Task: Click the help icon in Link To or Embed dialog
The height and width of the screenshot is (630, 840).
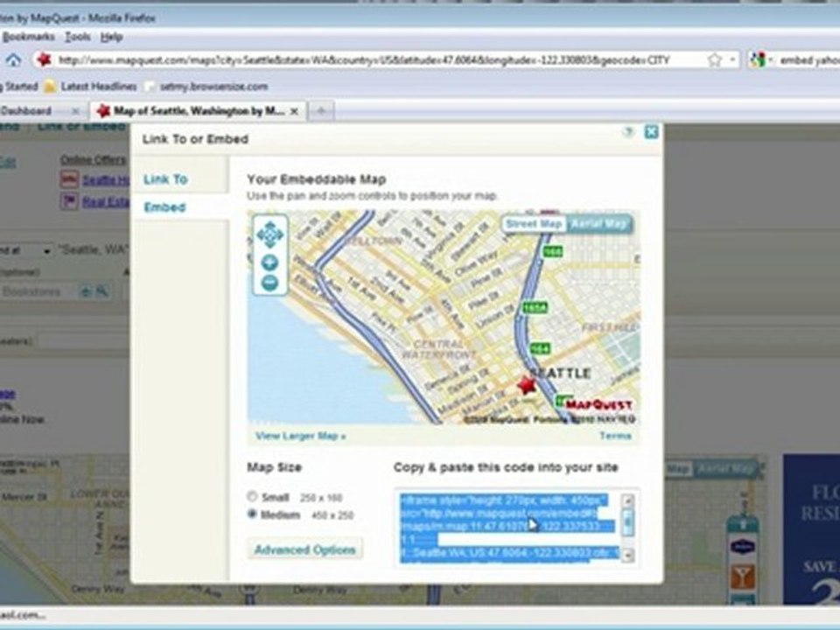Action: tap(628, 132)
